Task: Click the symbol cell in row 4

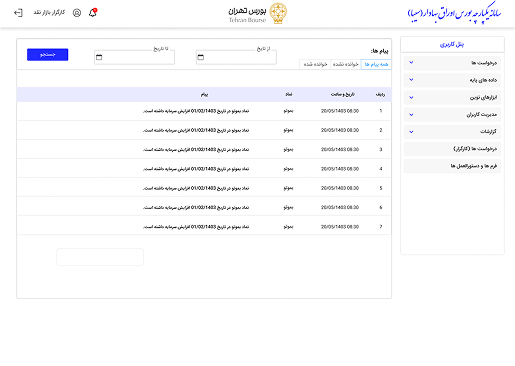Action: pos(288,169)
